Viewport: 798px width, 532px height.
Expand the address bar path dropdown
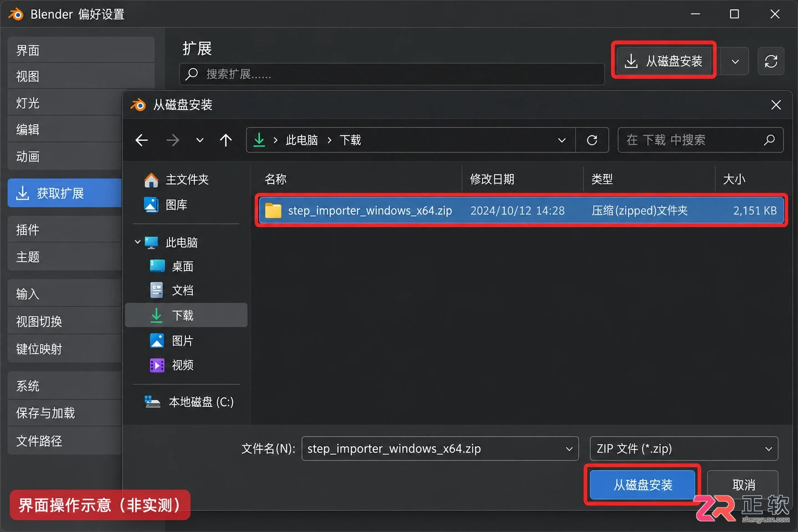tap(561, 140)
